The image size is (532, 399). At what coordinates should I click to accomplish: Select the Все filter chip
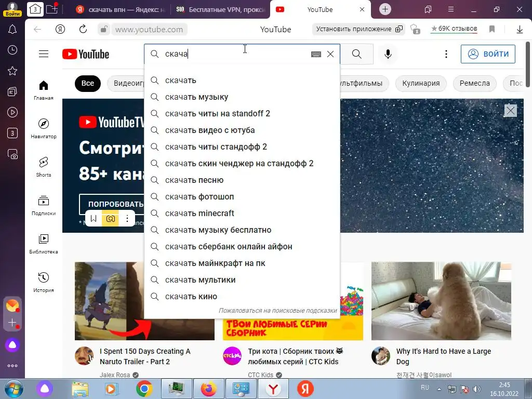click(87, 84)
